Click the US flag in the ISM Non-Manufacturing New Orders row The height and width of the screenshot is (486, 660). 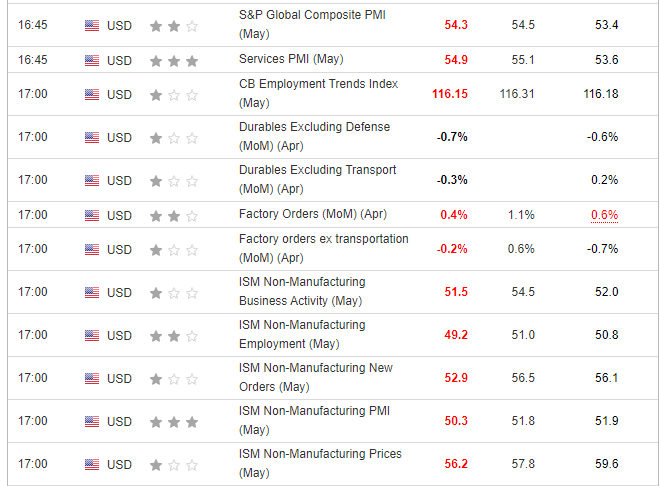pyautogui.click(x=92, y=378)
